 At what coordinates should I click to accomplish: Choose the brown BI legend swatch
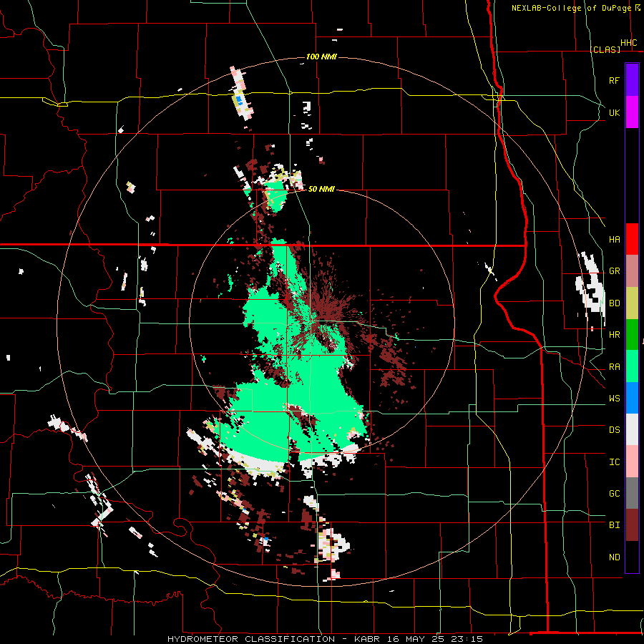(632, 525)
